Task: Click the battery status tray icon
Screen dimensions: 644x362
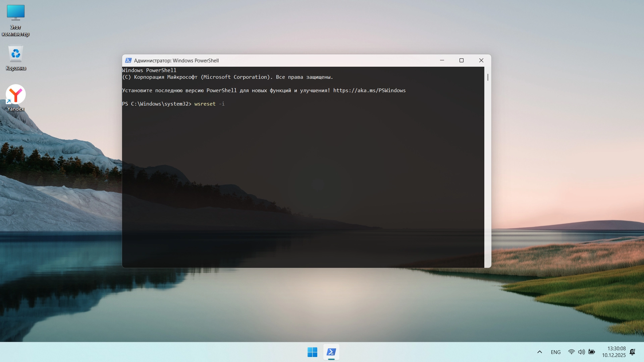Action: coord(592,352)
